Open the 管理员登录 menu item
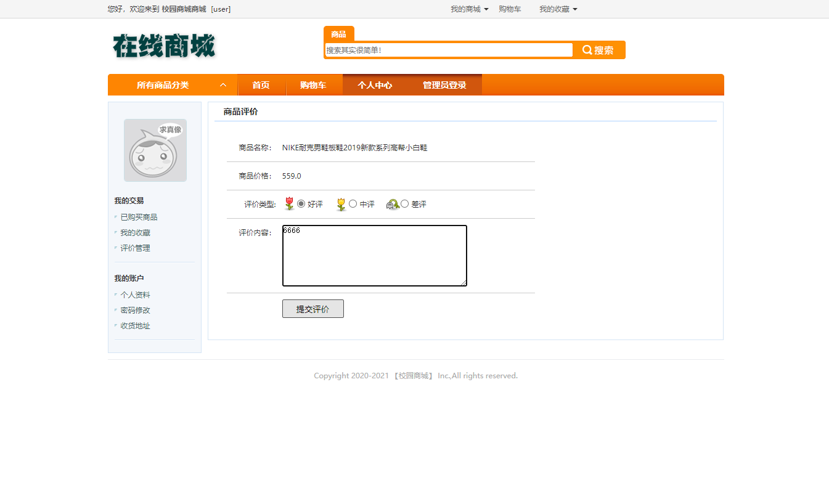This screenshot has width=829, height=504. pyautogui.click(x=444, y=84)
